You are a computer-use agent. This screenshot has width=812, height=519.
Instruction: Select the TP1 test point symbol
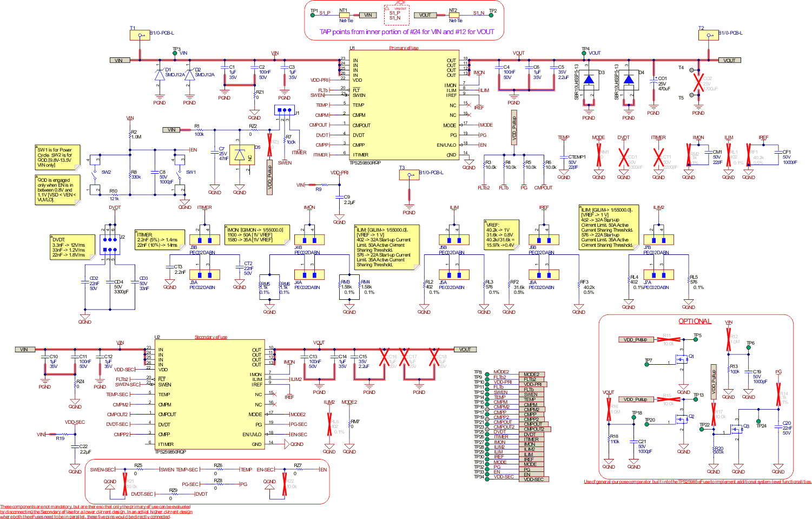click(313, 15)
